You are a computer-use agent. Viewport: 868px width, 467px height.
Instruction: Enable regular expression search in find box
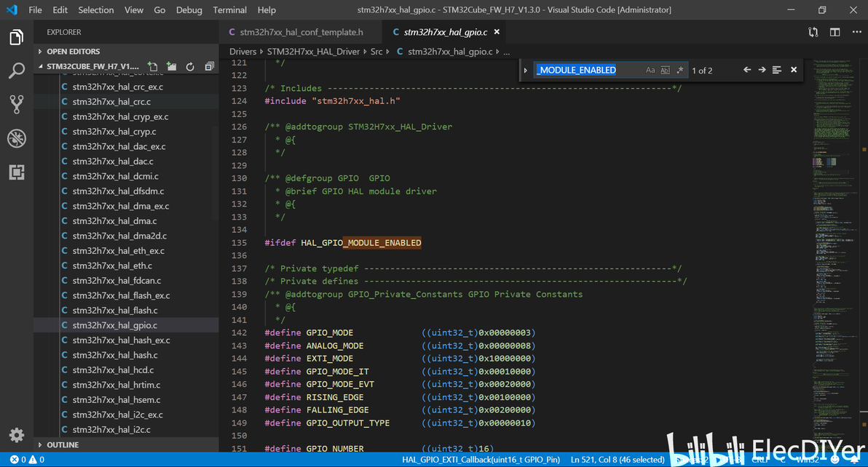pyautogui.click(x=680, y=71)
